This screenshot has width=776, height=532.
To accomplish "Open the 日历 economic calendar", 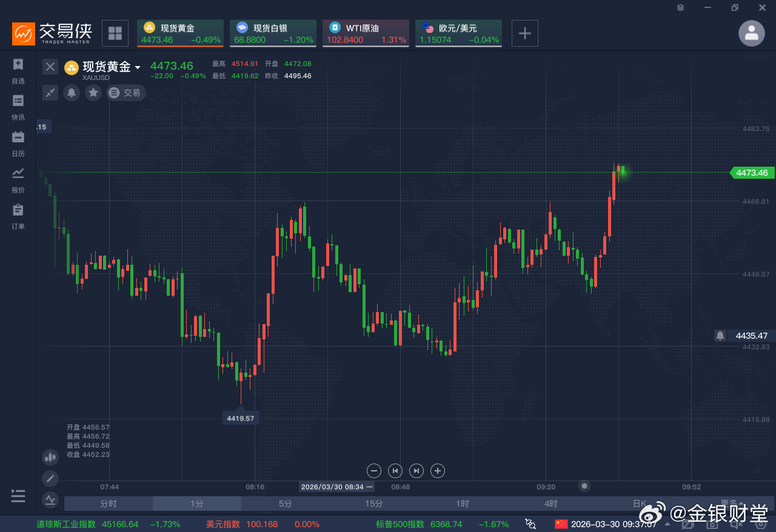I will pyautogui.click(x=18, y=142).
